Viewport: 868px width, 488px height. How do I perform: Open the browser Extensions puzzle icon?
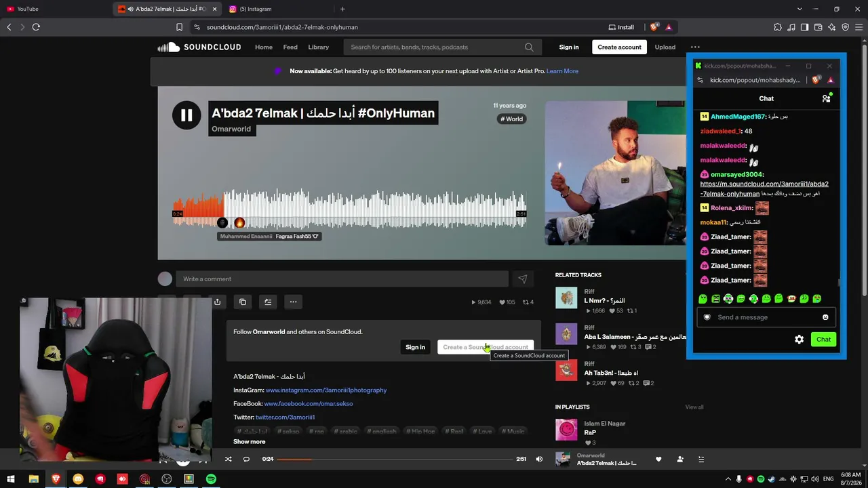click(778, 27)
